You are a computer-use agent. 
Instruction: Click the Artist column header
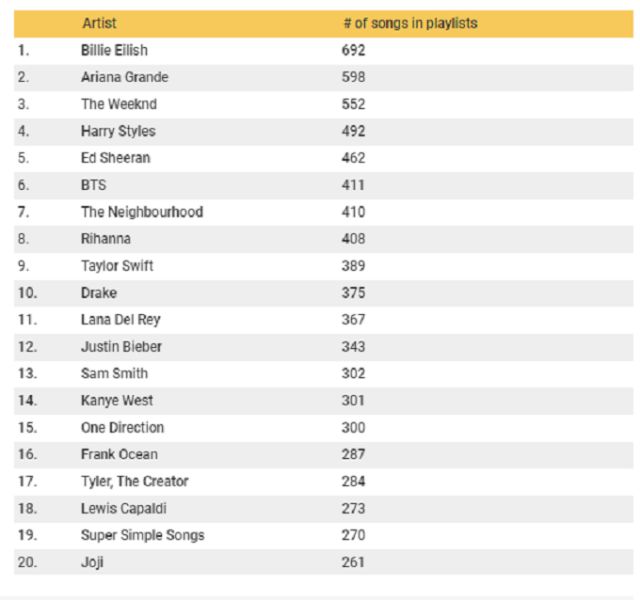pyautogui.click(x=99, y=23)
